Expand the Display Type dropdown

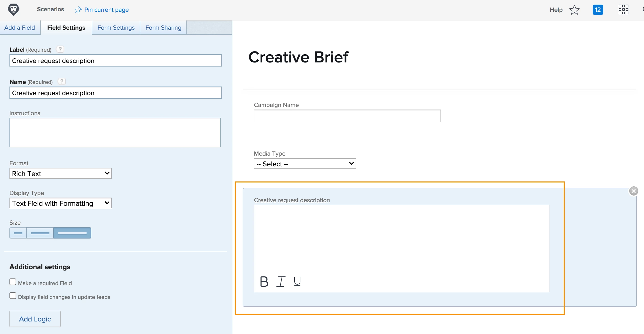(x=61, y=203)
